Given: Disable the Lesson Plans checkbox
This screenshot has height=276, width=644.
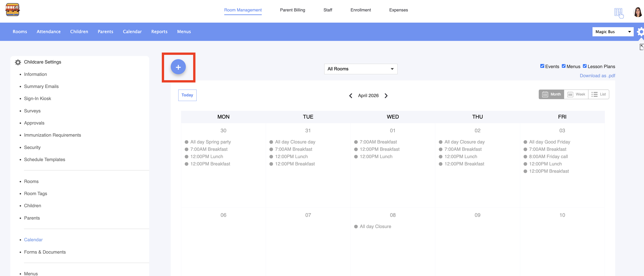Looking at the screenshot, I should coord(584,66).
